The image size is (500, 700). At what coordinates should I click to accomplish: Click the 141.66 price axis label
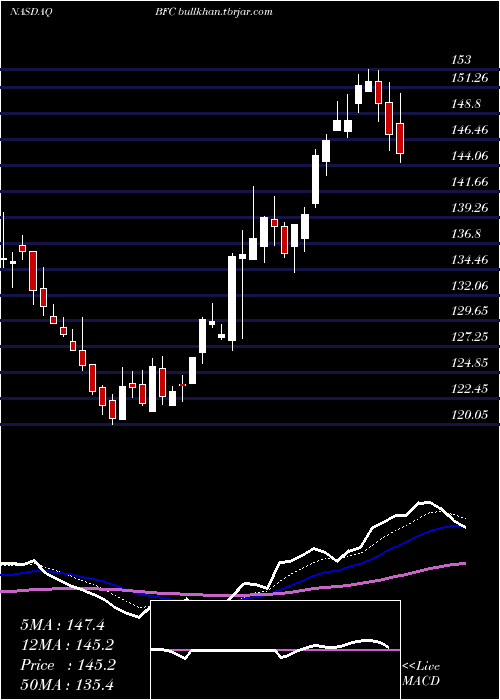pos(470,182)
